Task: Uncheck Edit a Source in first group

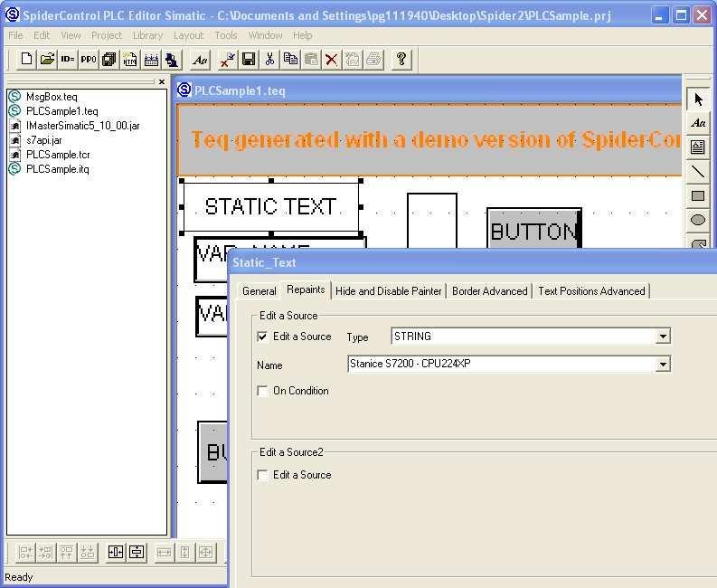Action: pyautogui.click(x=262, y=337)
